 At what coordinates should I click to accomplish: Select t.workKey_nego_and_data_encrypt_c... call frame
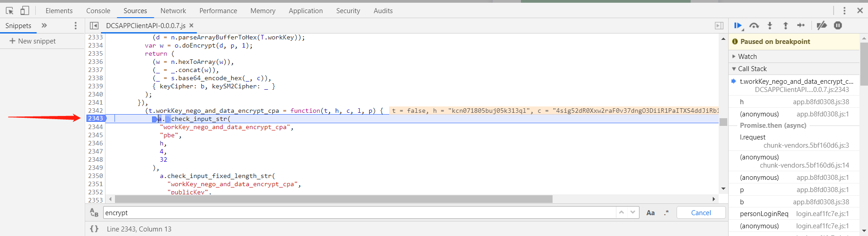[794, 85]
